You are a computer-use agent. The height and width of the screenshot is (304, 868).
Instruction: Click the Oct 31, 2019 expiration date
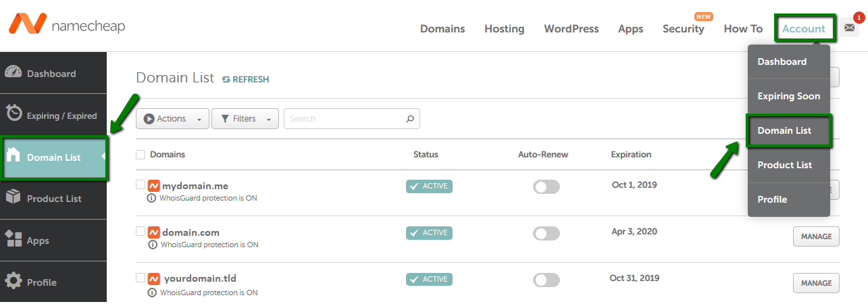point(634,278)
